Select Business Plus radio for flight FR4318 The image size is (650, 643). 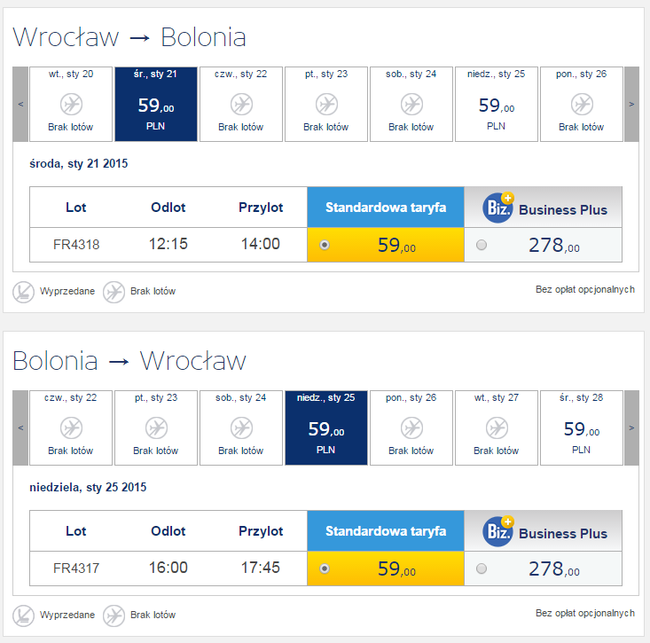tap(481, 245)
